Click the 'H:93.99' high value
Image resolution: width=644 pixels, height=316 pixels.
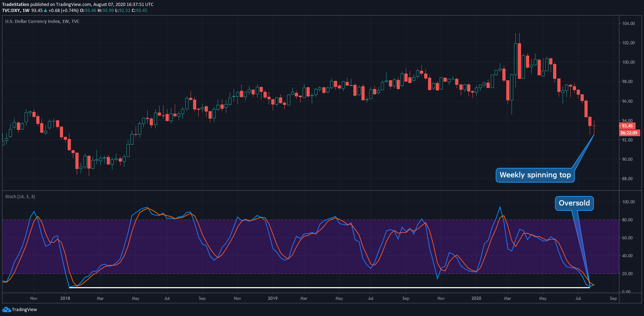106,11
